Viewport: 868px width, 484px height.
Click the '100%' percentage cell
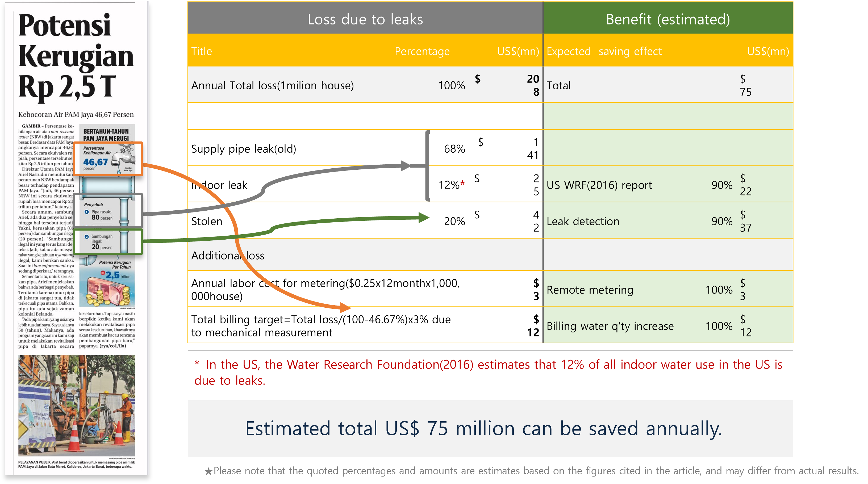click(451, 85)
